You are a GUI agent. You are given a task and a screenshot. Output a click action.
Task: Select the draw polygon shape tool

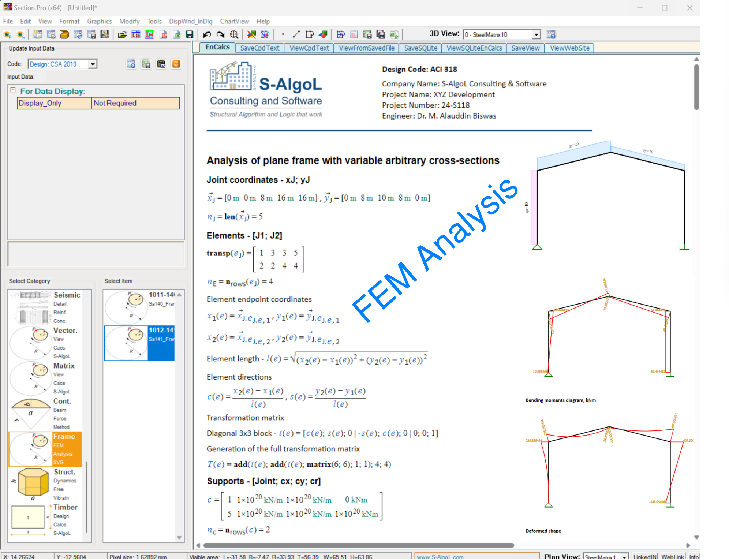coord(310,34)
